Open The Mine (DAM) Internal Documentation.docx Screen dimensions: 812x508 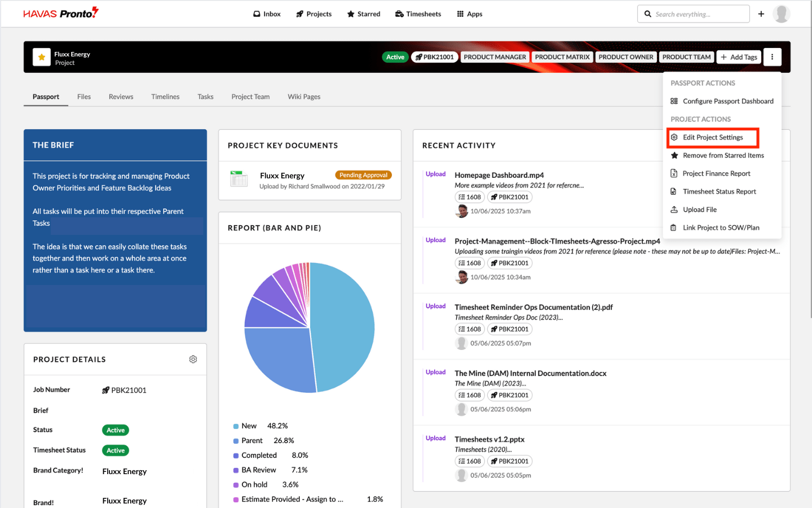pyautogui.click(x=531, y=373)
